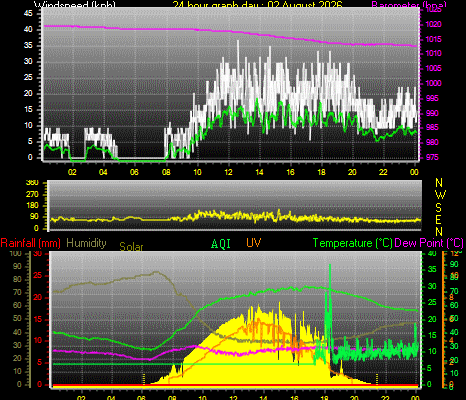This screenshot has width=466, height=400.
Task: Select the Solar legend label
Action: click(131, 246)
